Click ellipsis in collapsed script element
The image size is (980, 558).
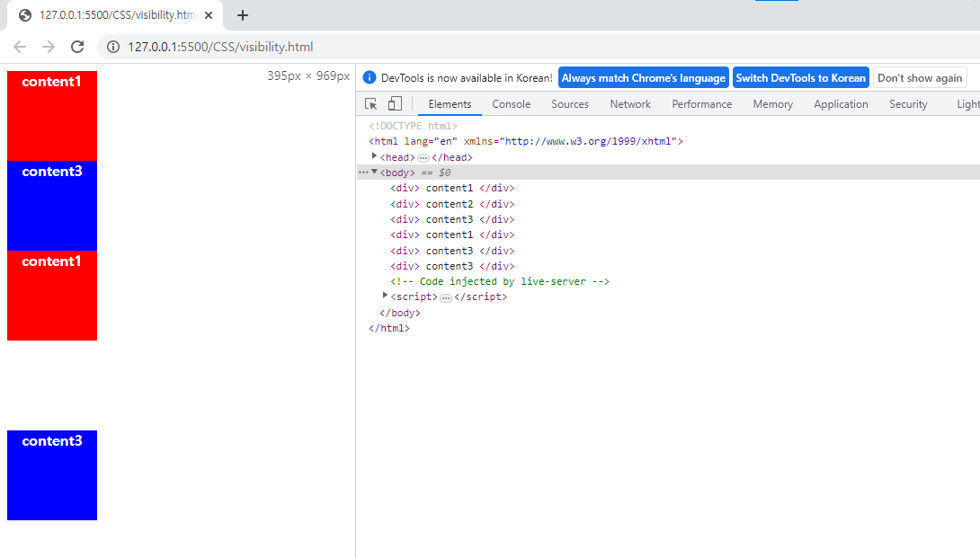(x=446, y=298)
